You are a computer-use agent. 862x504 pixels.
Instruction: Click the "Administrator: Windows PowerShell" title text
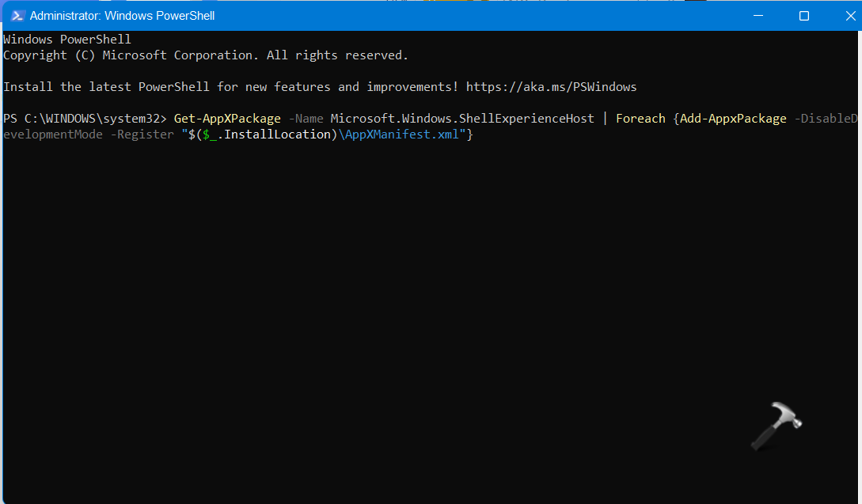(122, 16)
